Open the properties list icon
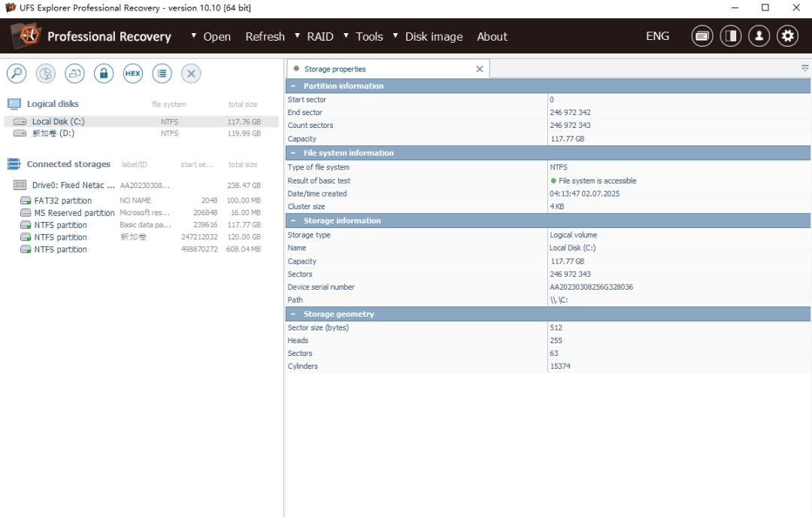Viewport: 812px width, 517px height. 162,73
